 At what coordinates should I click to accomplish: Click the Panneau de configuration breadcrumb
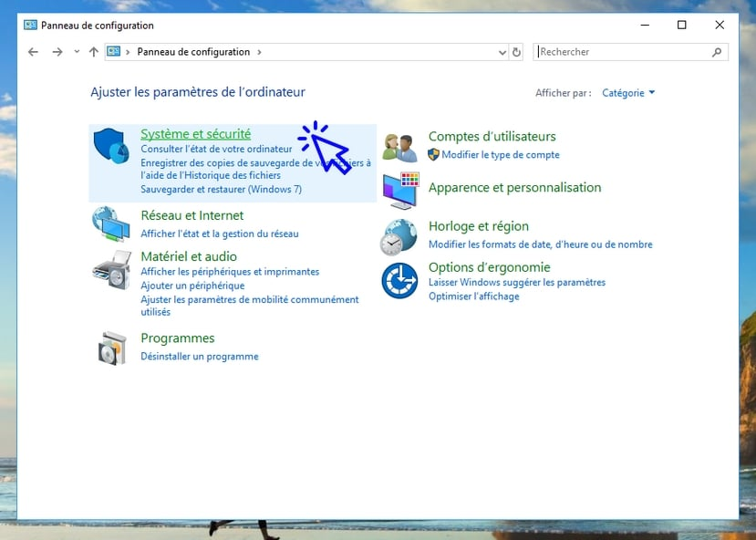click(x=194, y=52)
